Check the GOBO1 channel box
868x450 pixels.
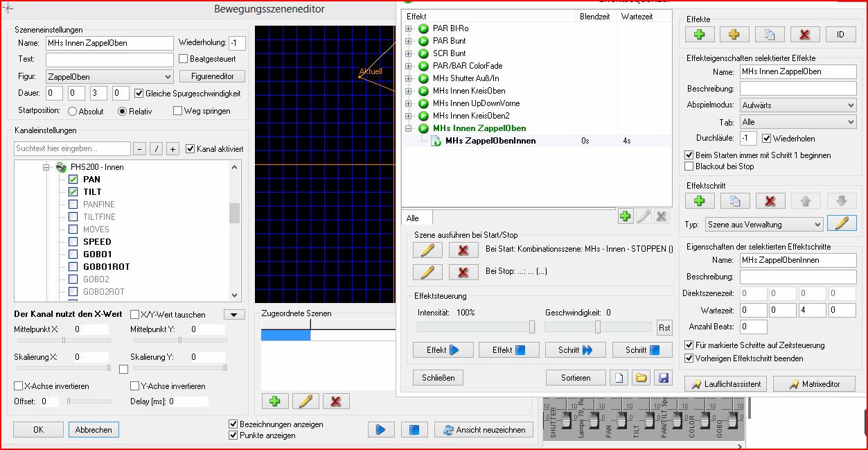(x=73, y=254)
